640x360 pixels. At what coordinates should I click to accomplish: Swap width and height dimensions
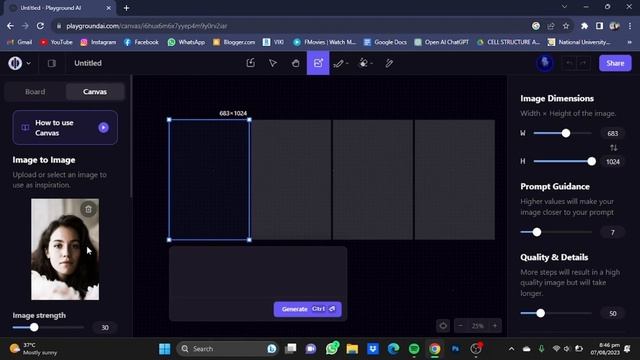pyautogui.click(x=613, y=148)
